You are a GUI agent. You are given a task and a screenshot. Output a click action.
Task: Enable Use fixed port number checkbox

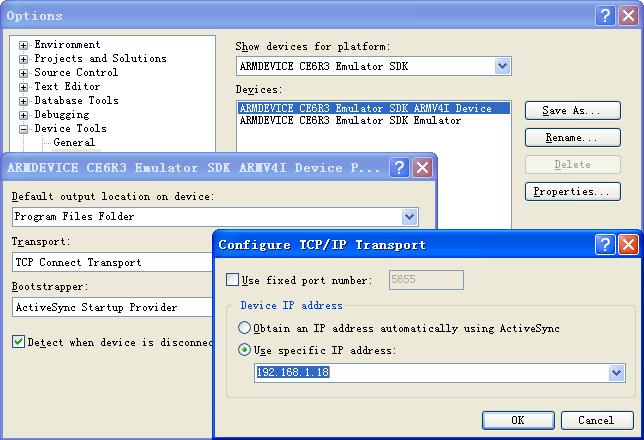click(232, 280)
